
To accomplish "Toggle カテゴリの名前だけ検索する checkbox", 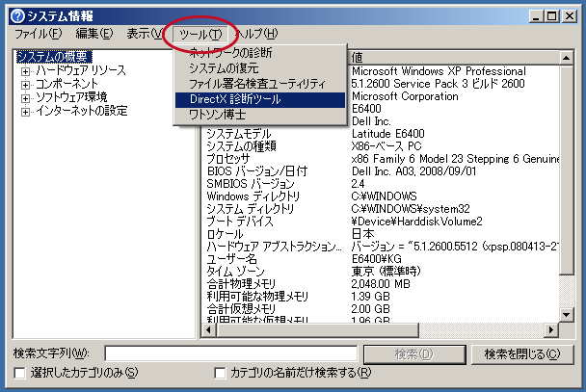I will click(221, 373).
